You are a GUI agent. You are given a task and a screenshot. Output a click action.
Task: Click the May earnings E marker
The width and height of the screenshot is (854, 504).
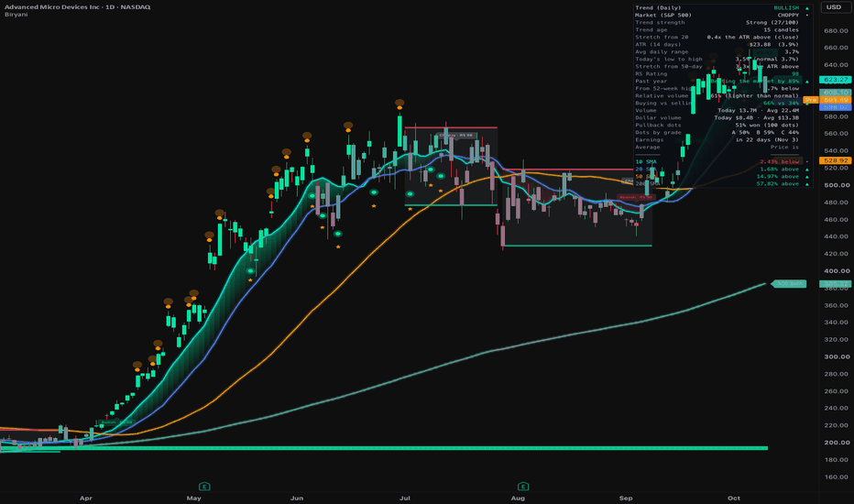coord(204,486)
